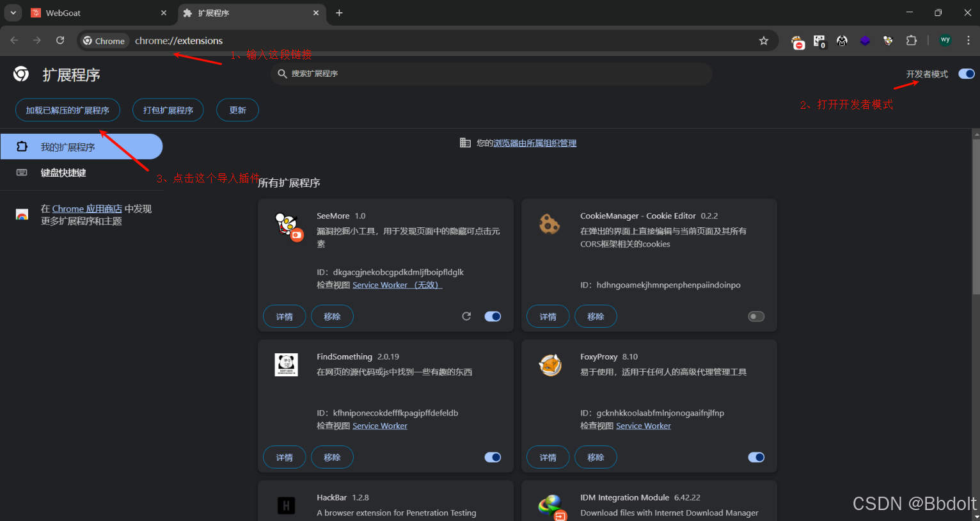Reload the page
This screenshot has width=980, height=521.
point(60,40)
